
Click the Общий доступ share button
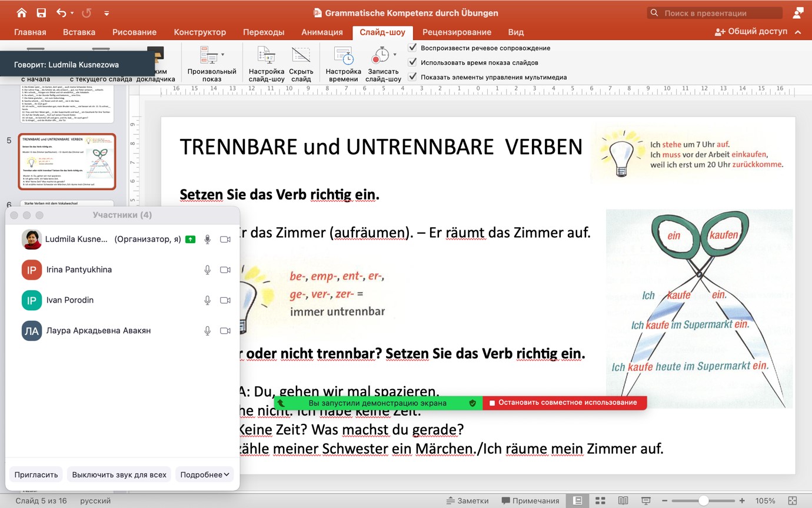pyautogui.click(x=751, y=31)
